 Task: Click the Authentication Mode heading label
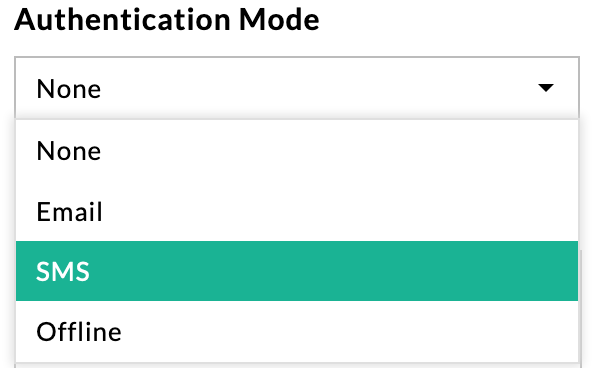(x=167, y=19)
